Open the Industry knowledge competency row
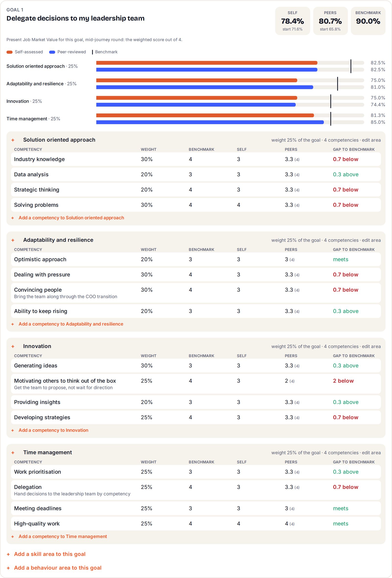 point(196,159)
